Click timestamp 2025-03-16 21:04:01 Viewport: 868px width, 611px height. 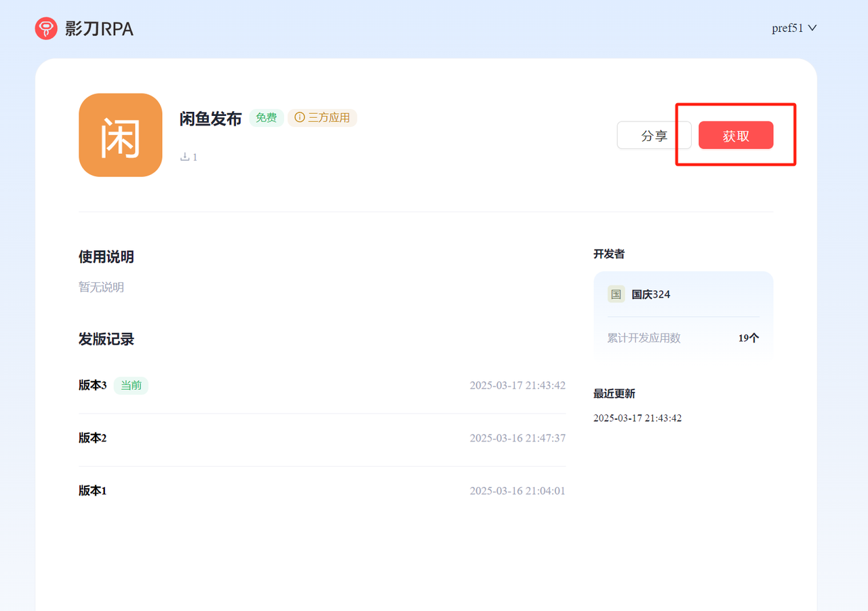[517, 491]
